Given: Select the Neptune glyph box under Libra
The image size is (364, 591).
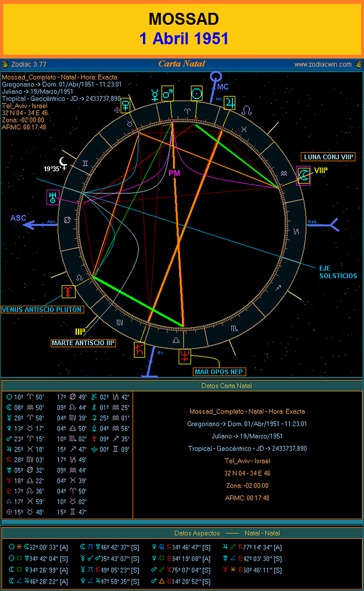Looking at the screenshot, I should [x=185, y=356].
